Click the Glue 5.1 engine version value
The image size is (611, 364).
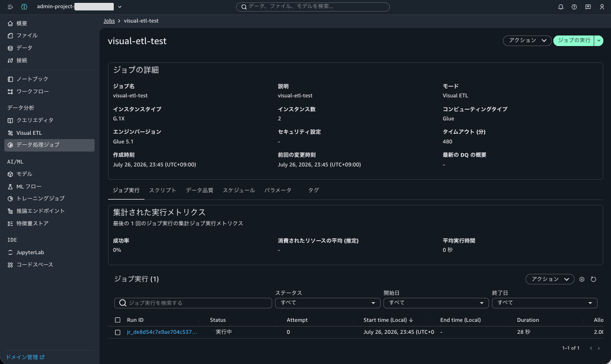[123, 141]
